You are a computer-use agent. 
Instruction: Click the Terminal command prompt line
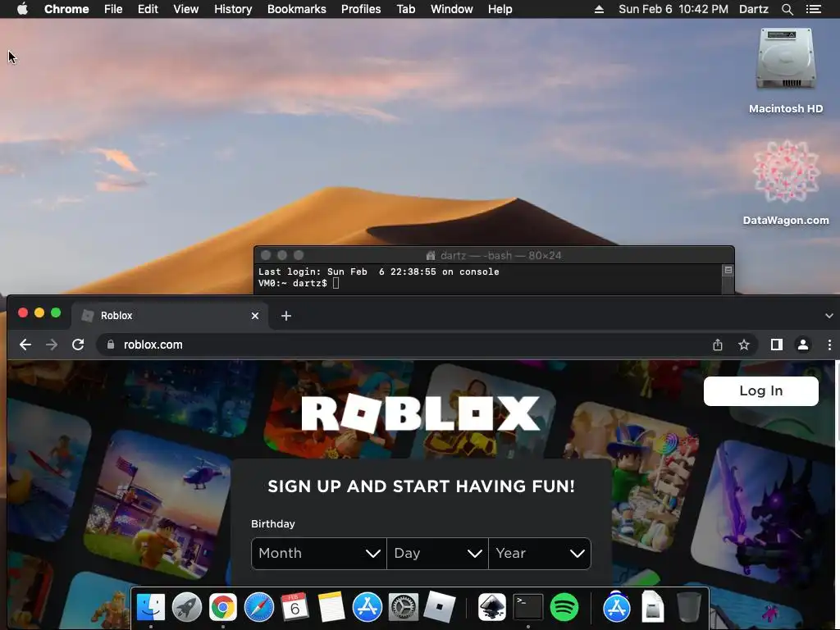click(x=299, y=283)
